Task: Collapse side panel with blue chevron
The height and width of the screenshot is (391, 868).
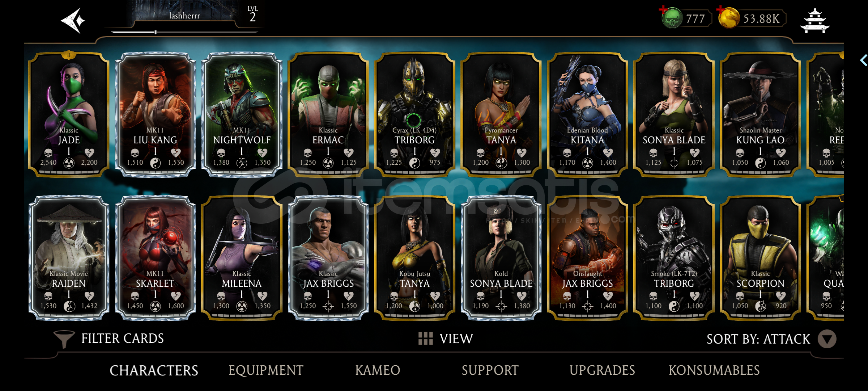Action: pyautogui.click(x=864, y=60)
